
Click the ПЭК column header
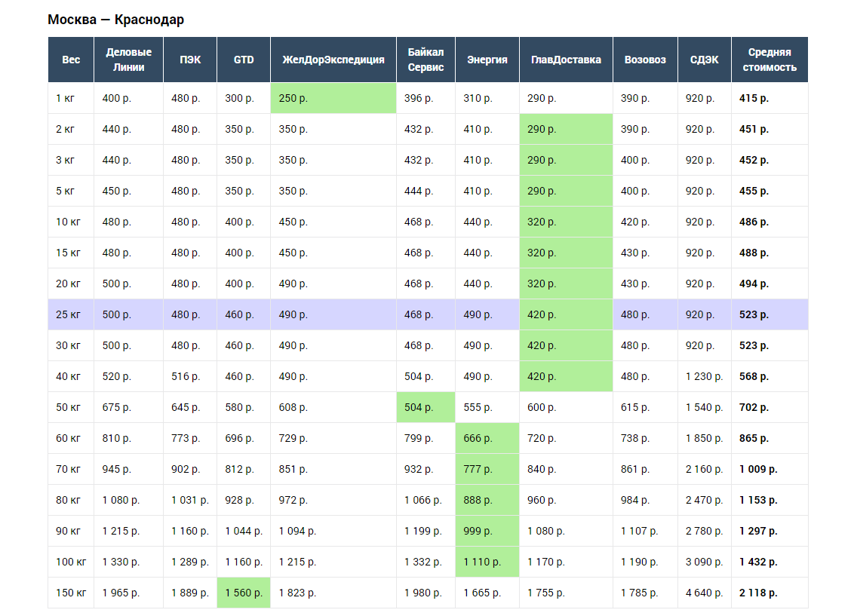(190, 60)
